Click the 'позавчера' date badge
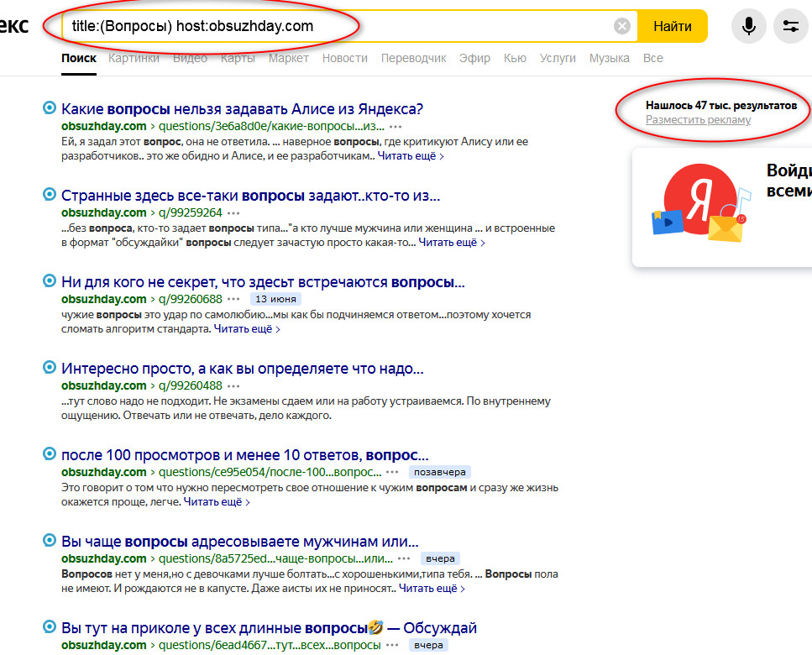Viewport: 812px width, 655px height. [x=440, y=472]
